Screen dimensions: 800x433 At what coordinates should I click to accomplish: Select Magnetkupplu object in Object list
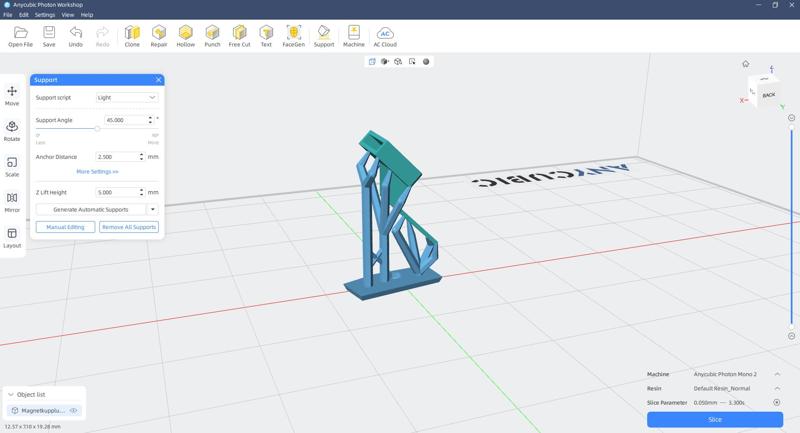point(44,411)
